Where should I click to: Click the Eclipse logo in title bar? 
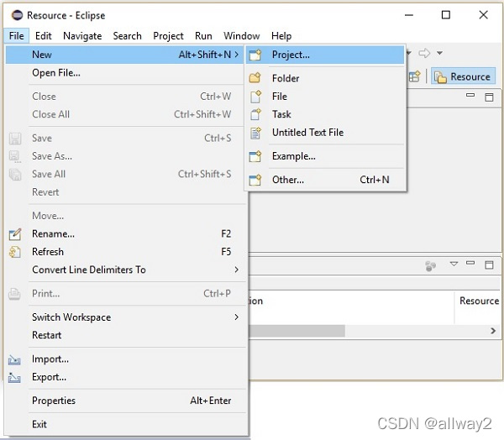pos(17,15)
